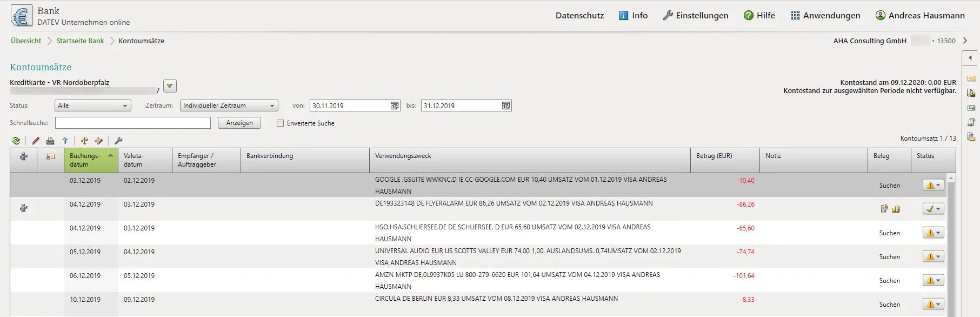
Task: Click the printer icon in the toolbar
Action: pyautogui.click(x=50, y=141)
